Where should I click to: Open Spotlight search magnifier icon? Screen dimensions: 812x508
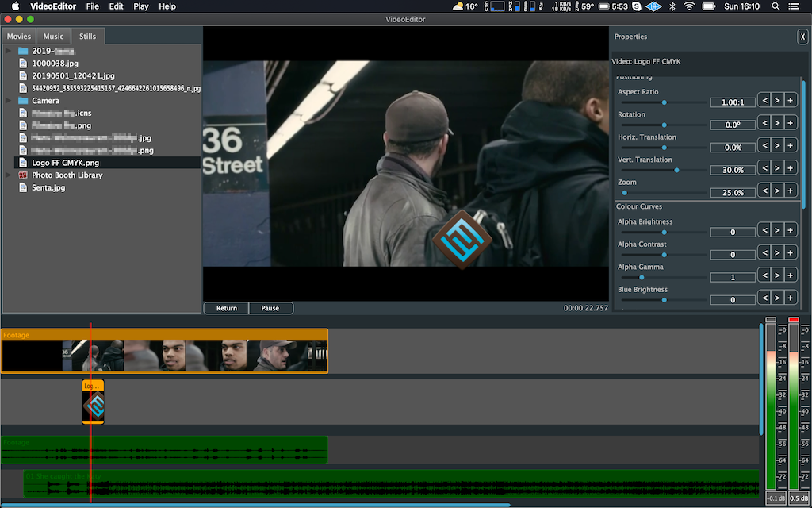tap(776, 6)
